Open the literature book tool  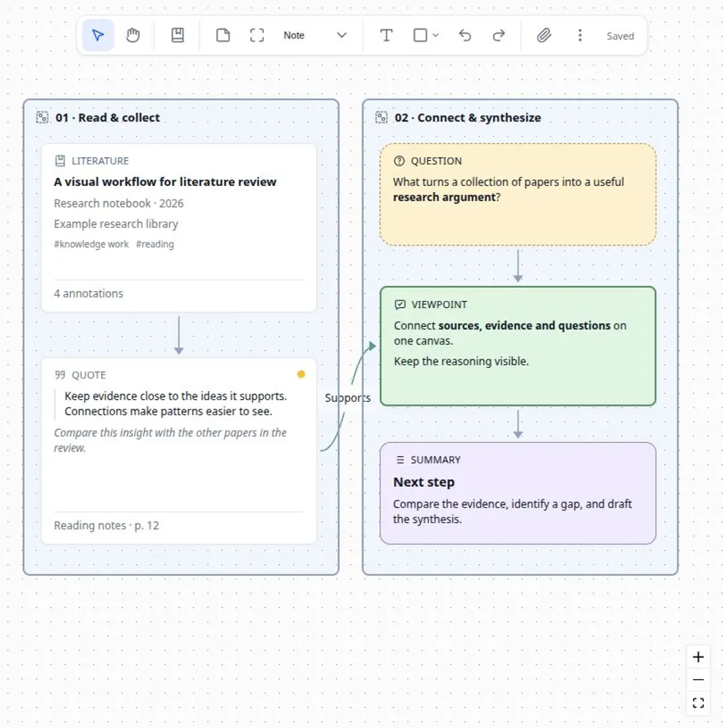pyautogui.click(x=177, y=35)
